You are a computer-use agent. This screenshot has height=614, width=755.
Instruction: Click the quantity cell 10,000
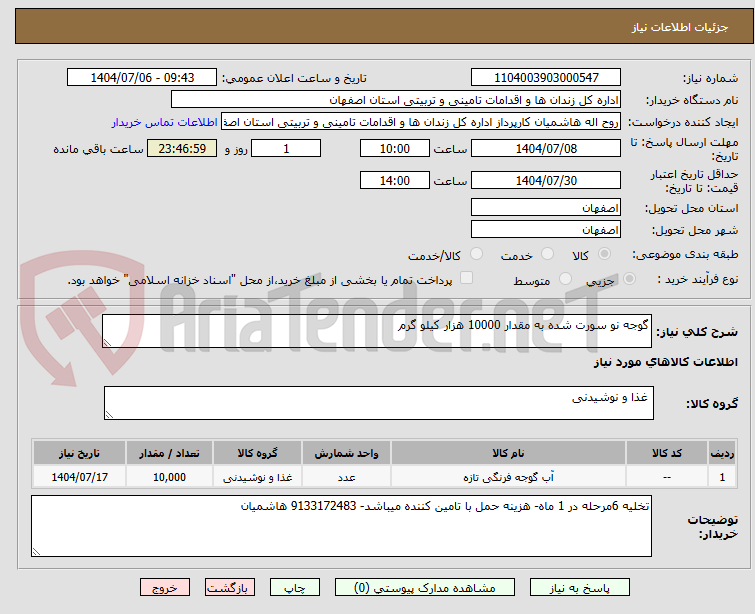(169, 477)
